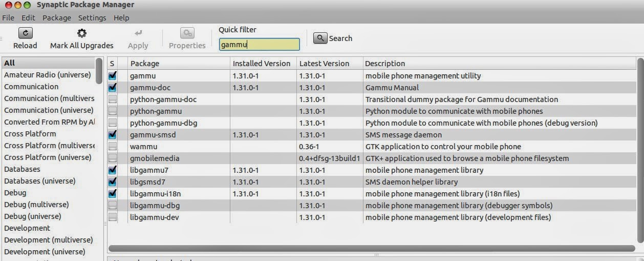Select the gmobilemedia package name
The height and width of the screenshot is (261, 644).
pos(155,158)
